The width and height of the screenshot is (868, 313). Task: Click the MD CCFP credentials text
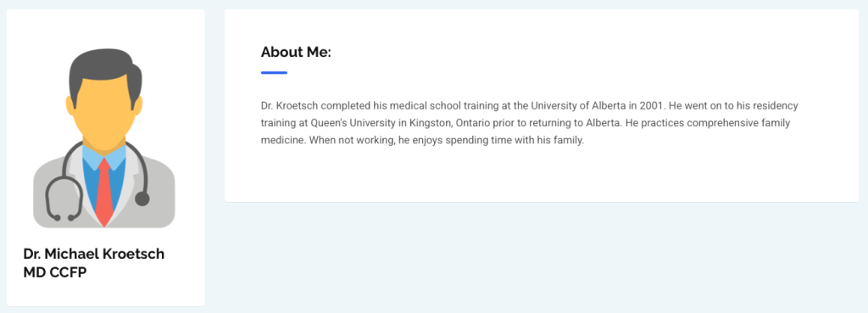[55, 272]
